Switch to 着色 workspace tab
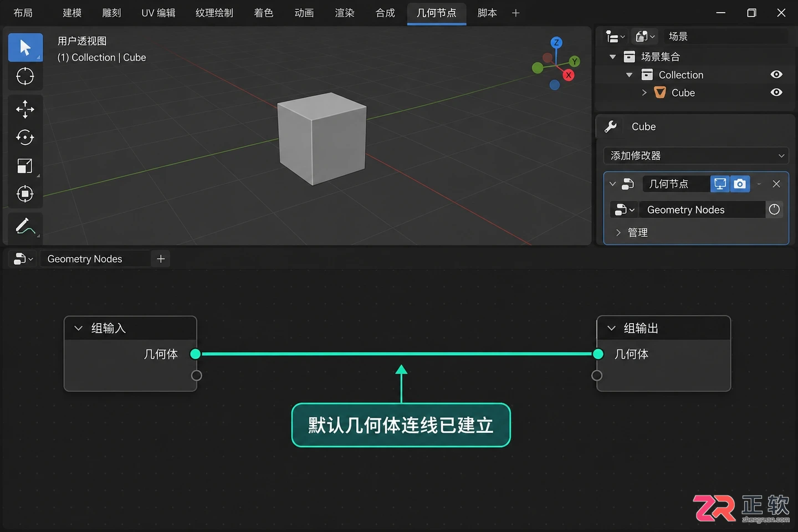Screen dimensions: 798x532 (x=264, y=13)
